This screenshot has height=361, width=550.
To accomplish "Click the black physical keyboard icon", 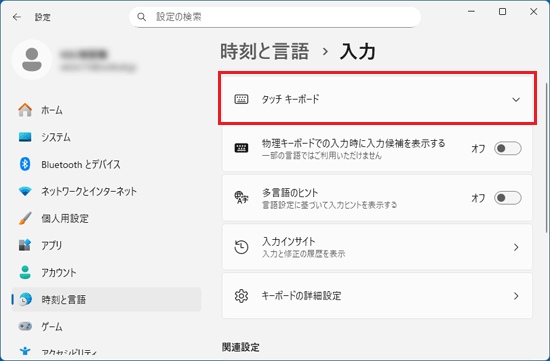I will [241, 148].
